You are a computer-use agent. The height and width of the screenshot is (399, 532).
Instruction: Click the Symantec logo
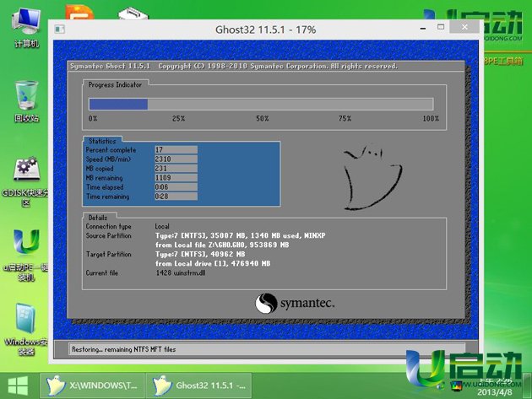295,304
